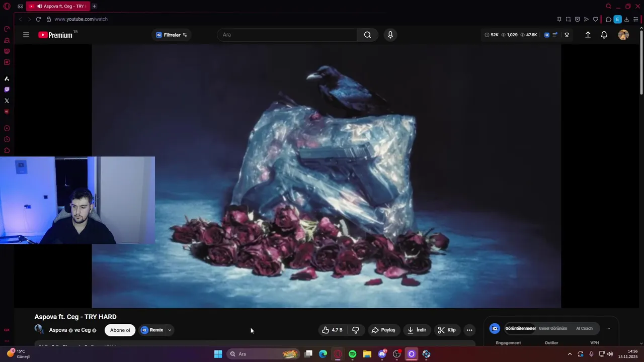Open the Aspova channel avatar
The width and height of the screenshot is (644, 362).
pos(39,329)
